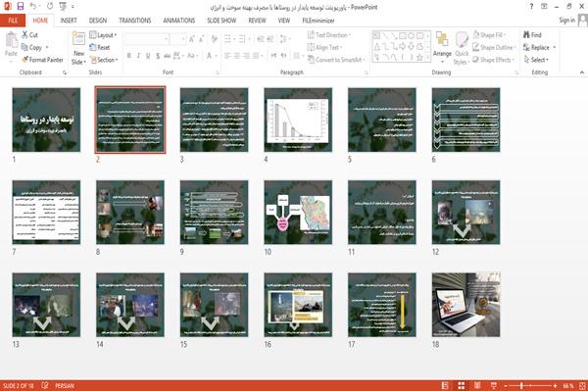The image size is (588, 391).
Task: Click the Find binoculars button
Action: [x=532, y=35]
